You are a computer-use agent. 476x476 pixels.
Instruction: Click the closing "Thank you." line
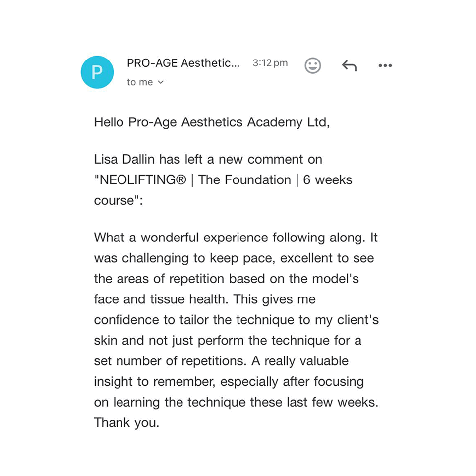point(126,423)
